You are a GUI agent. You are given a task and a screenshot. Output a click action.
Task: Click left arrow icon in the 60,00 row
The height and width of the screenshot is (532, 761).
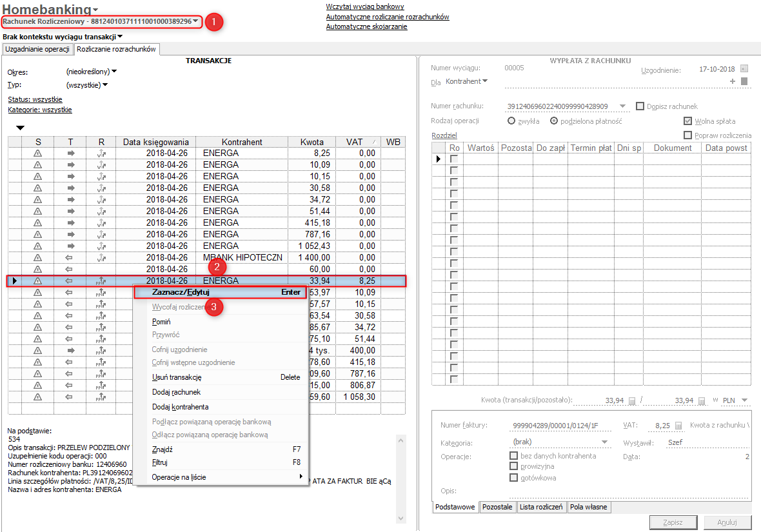[69, 270]
